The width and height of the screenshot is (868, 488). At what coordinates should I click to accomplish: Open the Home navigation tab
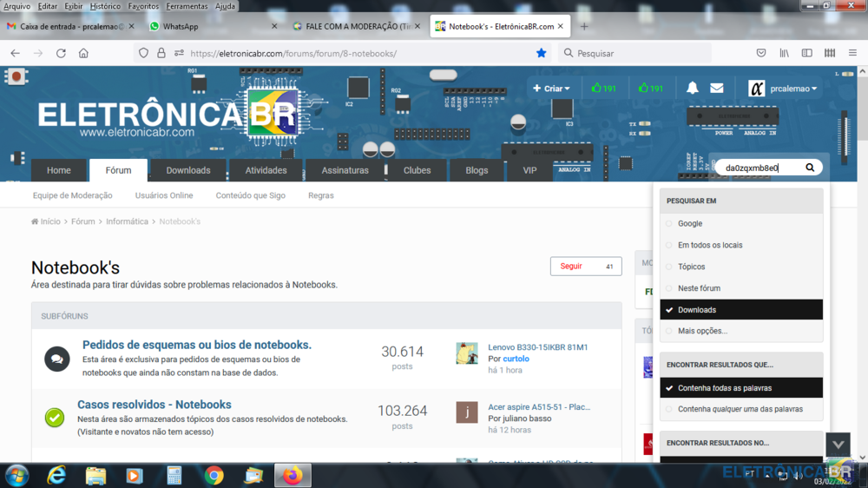point(59,170)
